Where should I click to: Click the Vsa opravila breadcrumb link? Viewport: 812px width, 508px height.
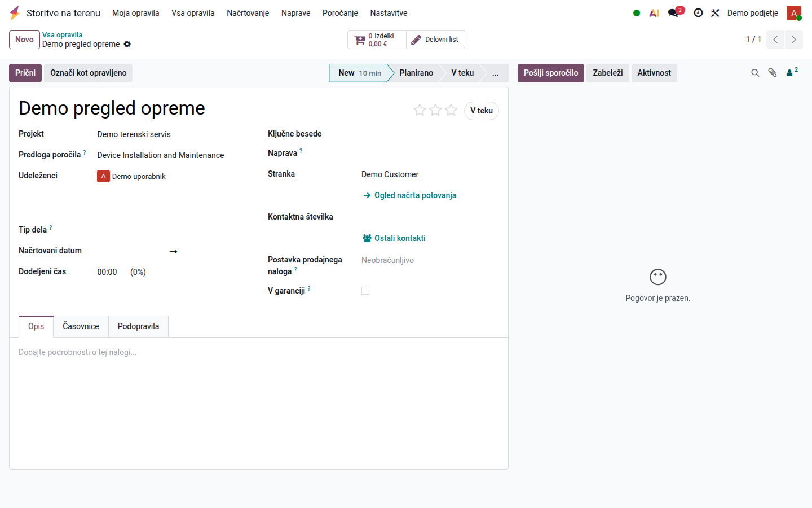pos(62,35)
